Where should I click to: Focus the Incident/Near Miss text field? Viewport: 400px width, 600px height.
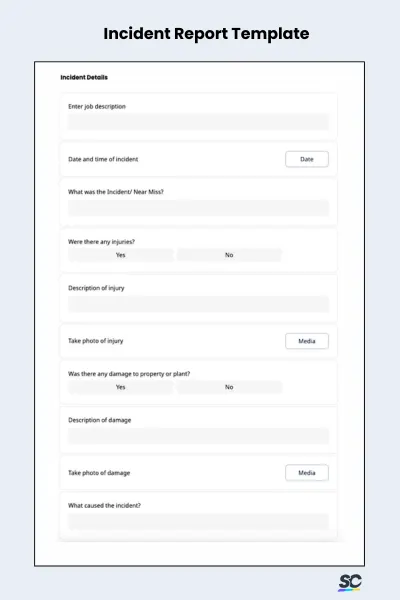click(x=198, y=208)
